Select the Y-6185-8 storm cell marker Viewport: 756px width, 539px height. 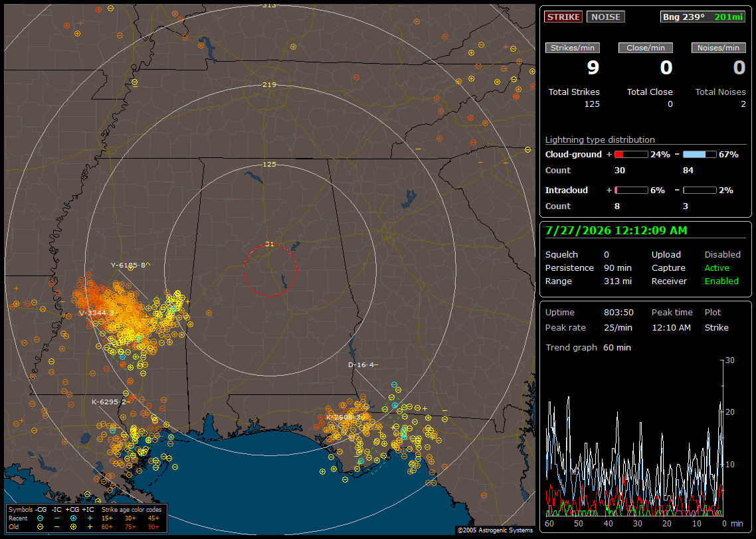(x=130, y=266)
